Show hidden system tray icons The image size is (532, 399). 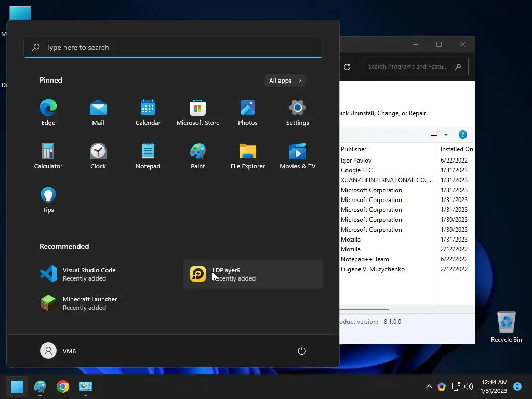(x=429, y=387)
